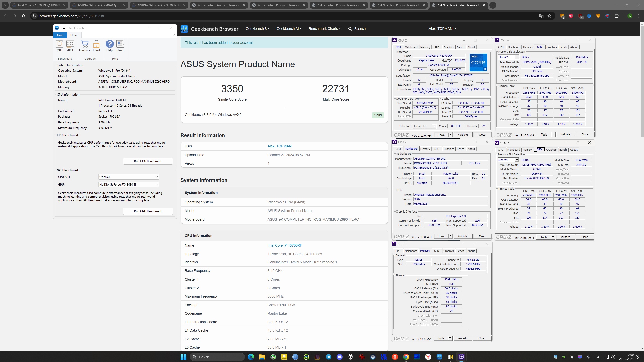644x362 pixels.
Task: Click the green Valid badge
Action: point(378,115)
